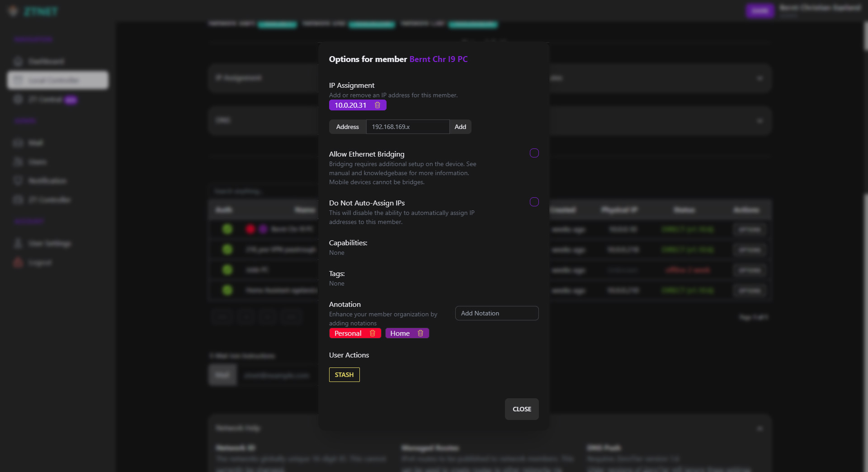Enable Allow Ethernet Bridging
The height and width of the screenshot is (472, 868).
pos(534,153)
